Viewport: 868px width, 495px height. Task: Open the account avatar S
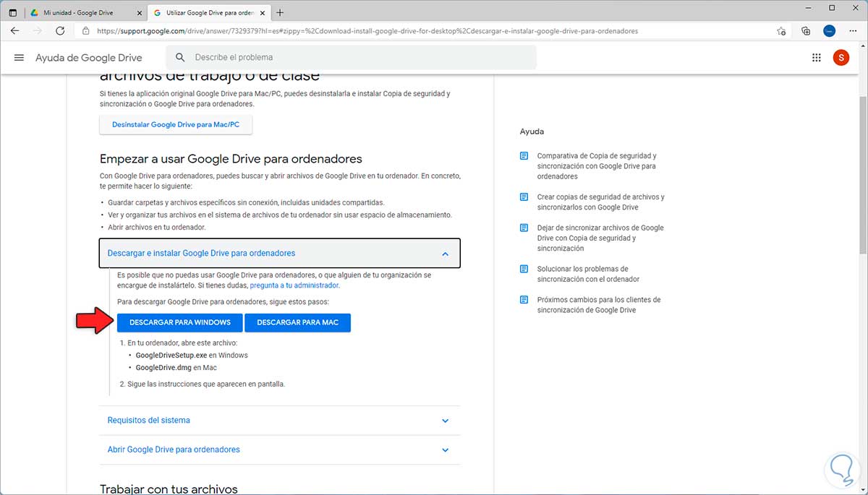[x=841, y=58]
